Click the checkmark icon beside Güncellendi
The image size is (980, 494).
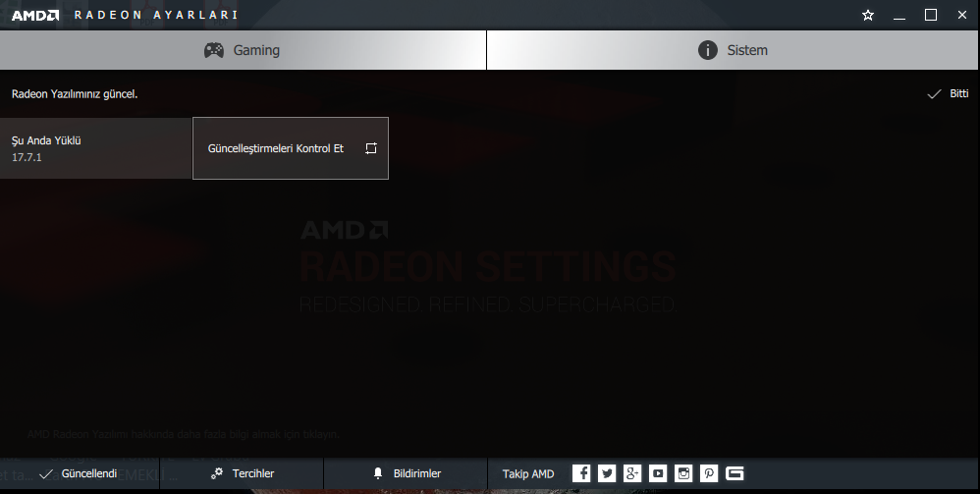point(45,474)
